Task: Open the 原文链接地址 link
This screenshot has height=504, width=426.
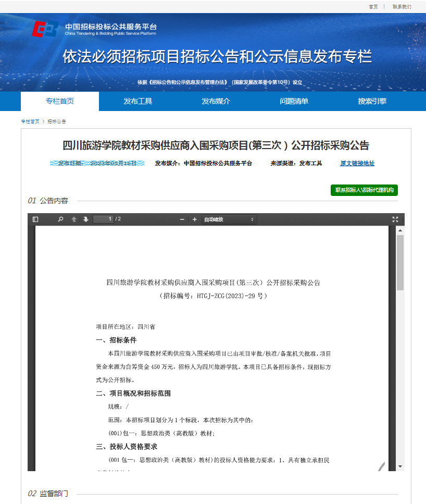Action: (357, 163)
